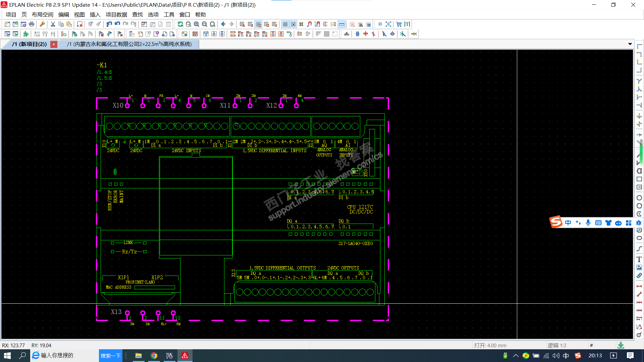Open the 工具 menu
644x362 pixels.
point(169,15)
